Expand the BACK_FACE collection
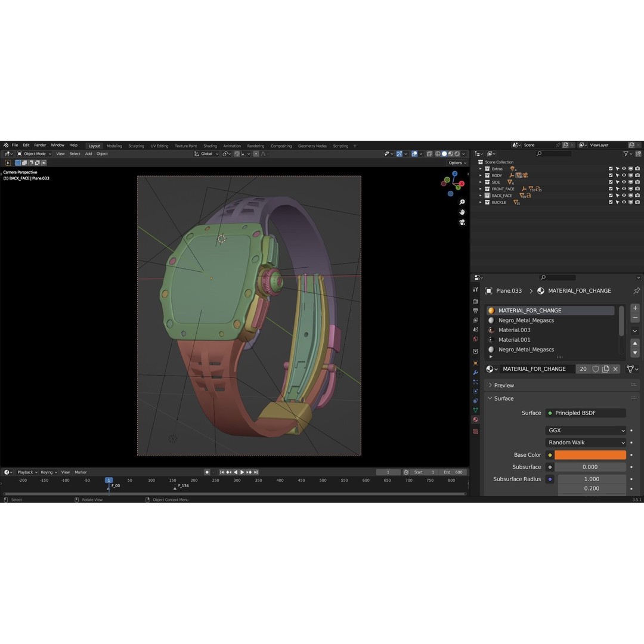The height and width of the screenshot is (644, 644). point(480,195)
